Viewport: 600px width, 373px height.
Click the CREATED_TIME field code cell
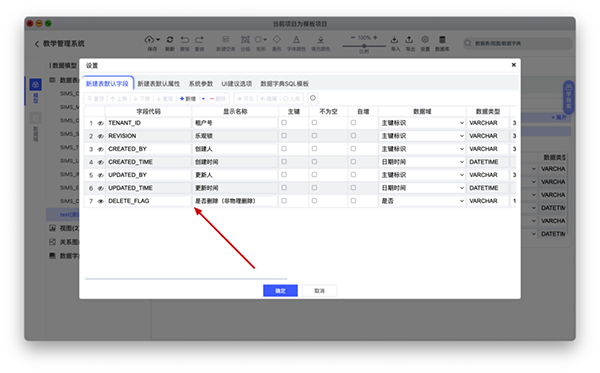tap(148, 162)
